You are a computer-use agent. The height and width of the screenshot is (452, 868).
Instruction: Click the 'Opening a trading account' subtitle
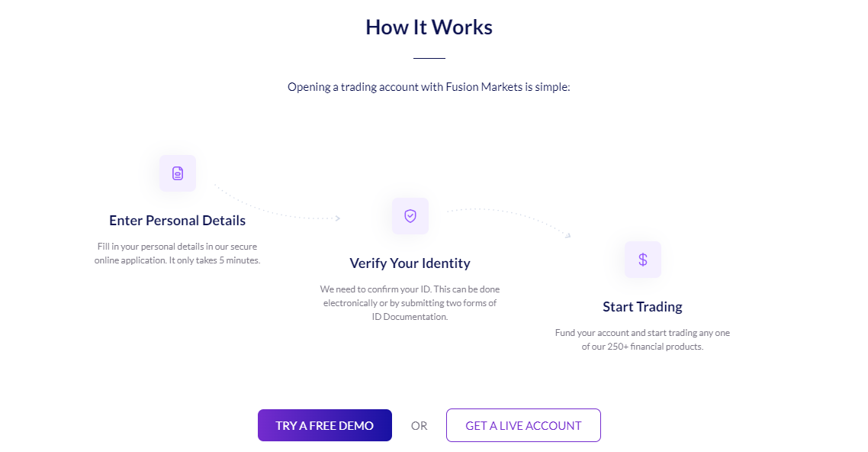tap(429, 87)
